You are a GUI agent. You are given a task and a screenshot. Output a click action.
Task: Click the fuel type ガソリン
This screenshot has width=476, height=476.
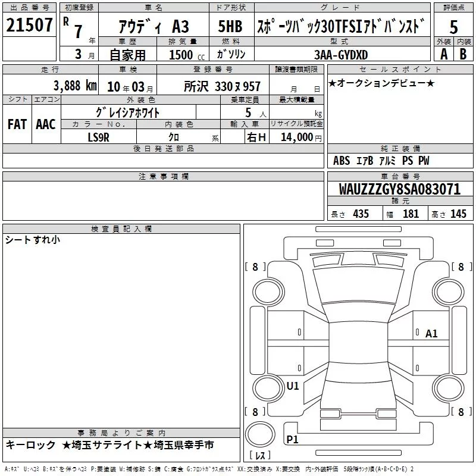tap(231, 54)
